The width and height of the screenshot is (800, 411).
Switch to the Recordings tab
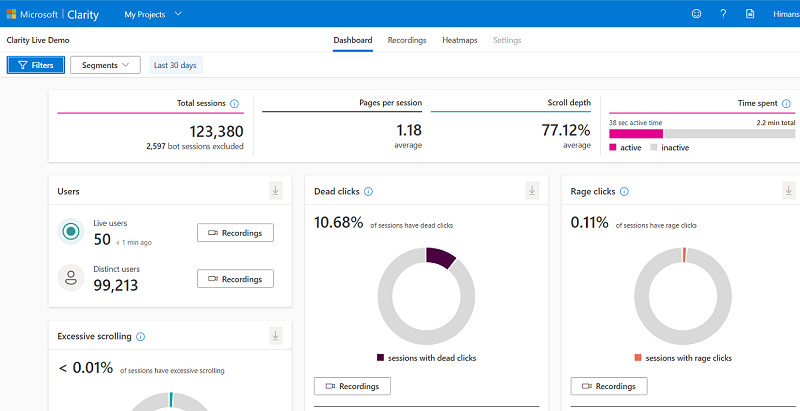407,40
